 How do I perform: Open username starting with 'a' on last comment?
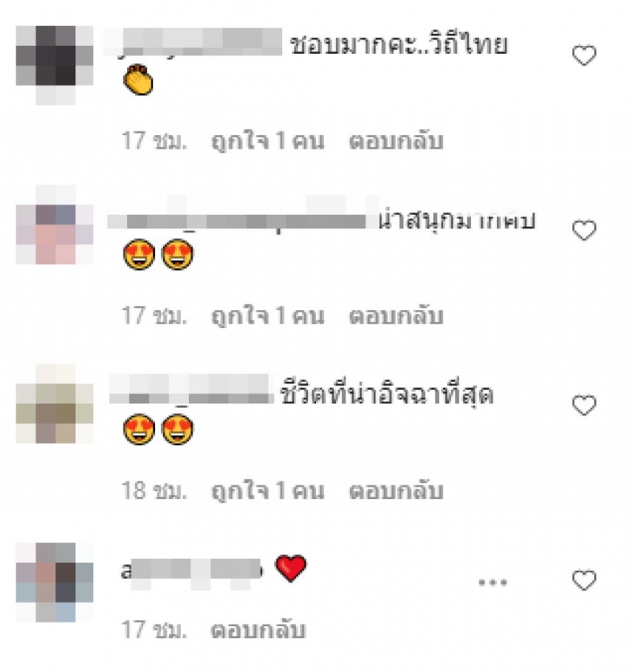click(x=192, y=571)
